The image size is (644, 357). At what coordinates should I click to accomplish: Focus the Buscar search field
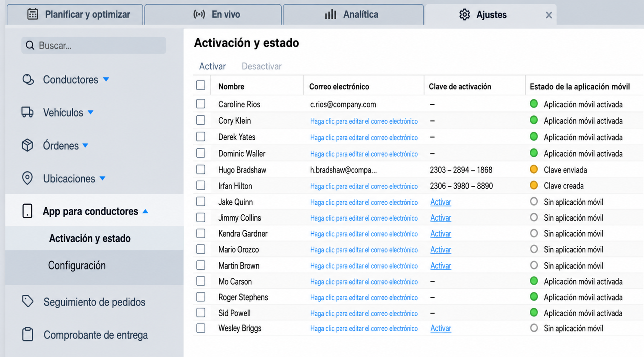(94, 45)
